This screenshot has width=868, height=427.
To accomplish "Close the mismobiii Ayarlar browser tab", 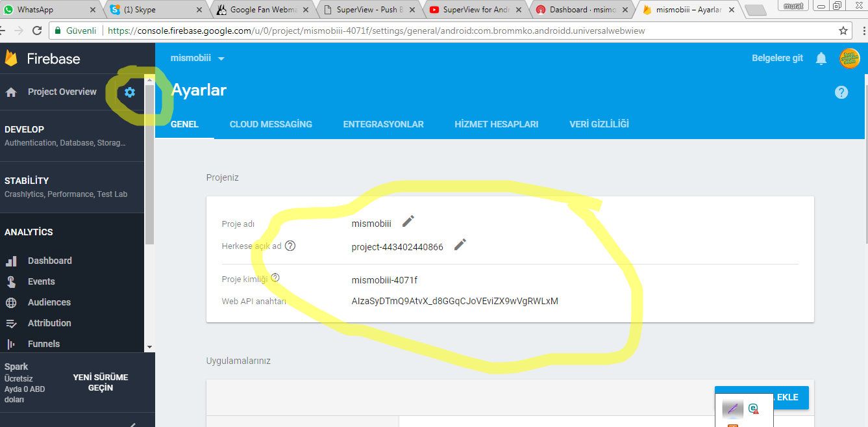I will point(732,10).
